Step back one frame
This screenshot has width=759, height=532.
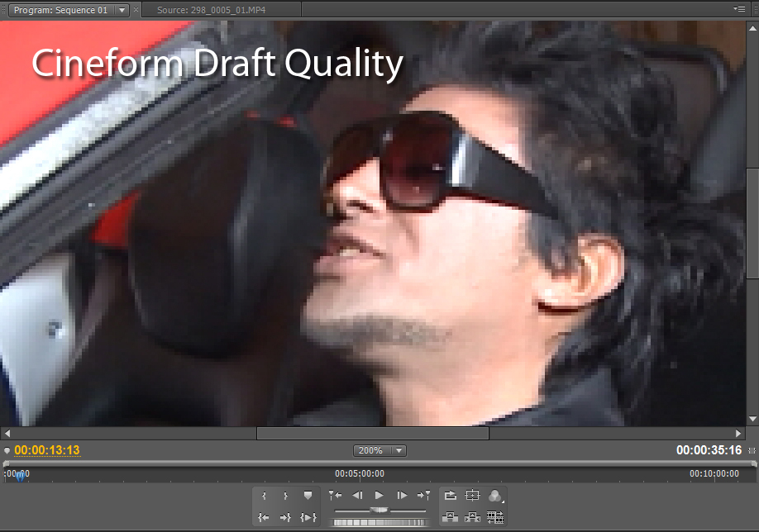tap(357, 496)
